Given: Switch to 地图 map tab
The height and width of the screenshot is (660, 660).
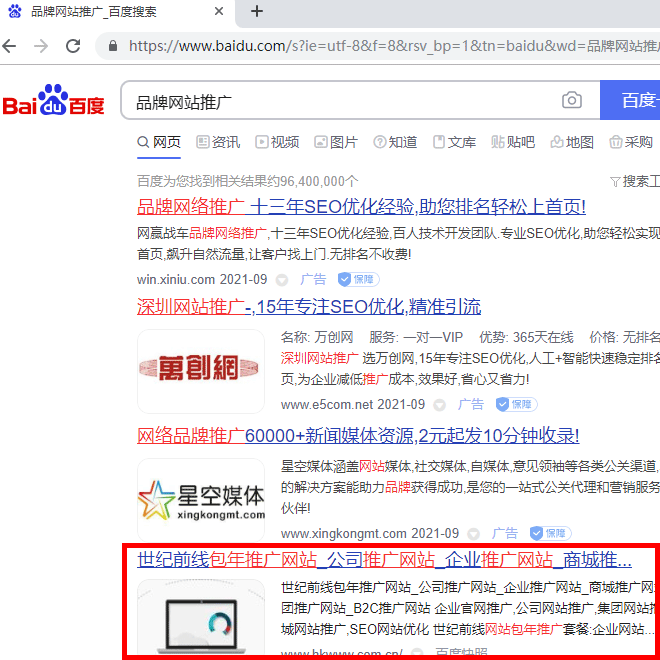Looking at the screenshot, I should click(572, 142).
